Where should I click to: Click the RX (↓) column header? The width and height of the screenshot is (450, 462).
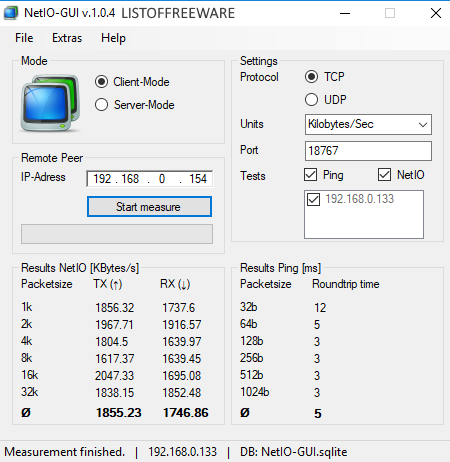tap(175, 284)
